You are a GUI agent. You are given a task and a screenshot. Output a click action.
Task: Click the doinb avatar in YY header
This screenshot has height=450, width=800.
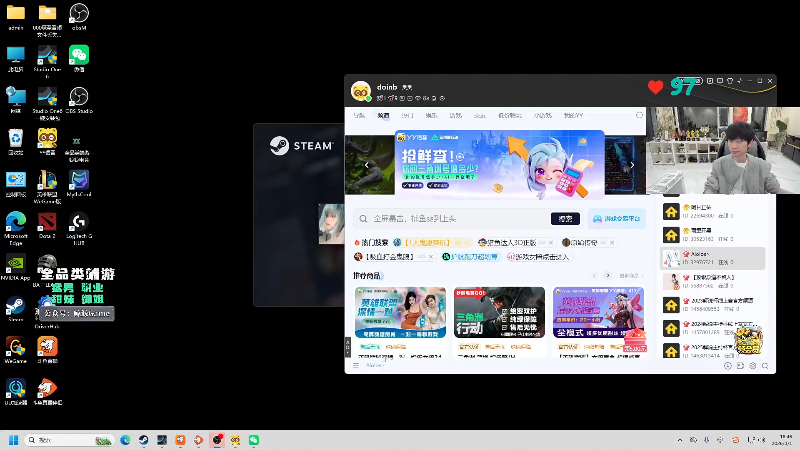[x=361, y=91]
